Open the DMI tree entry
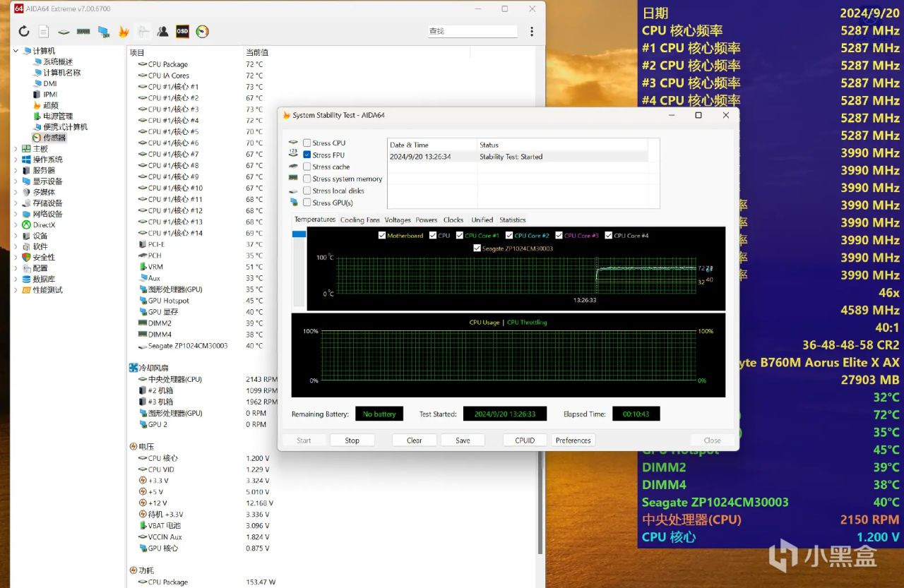Screen dimensions: 904x588 click(49, 83)
